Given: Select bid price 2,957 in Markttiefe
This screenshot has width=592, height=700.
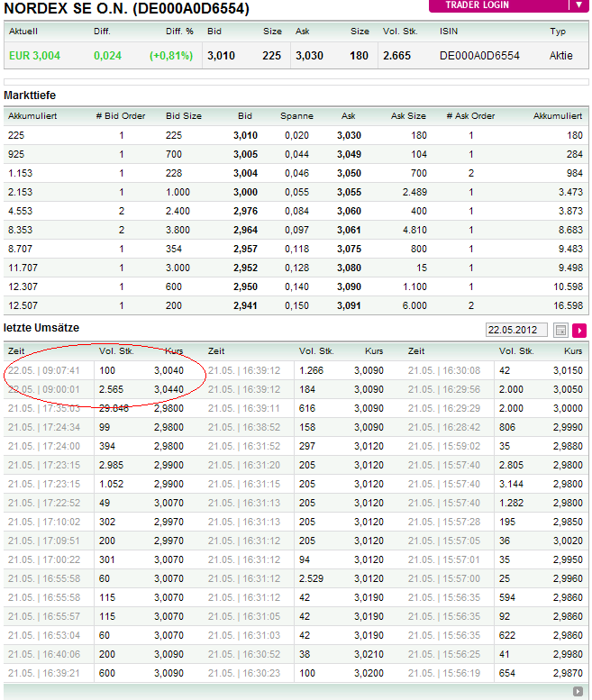Looking at the screenshot, I should coord(245,250).
